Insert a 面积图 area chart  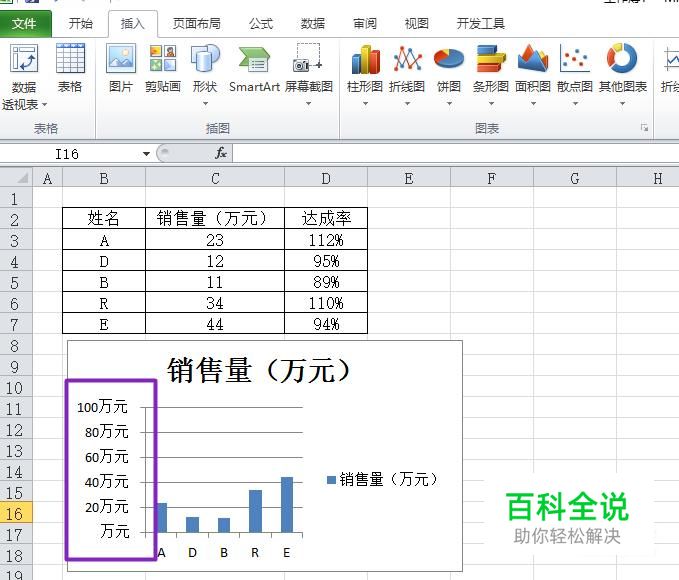[x=533, y=58]
